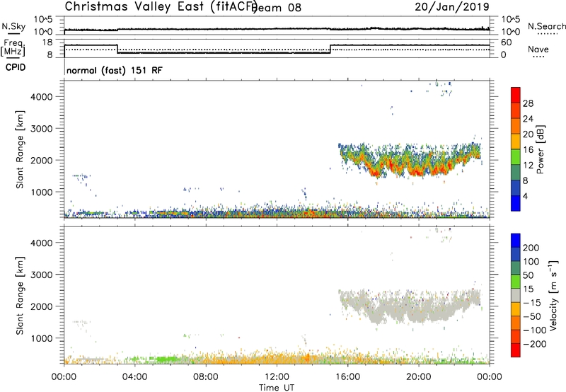Click the gray scatter band in the Velocity panel
Viewport: 566px width, 392px height.
(x=408, y=307)
